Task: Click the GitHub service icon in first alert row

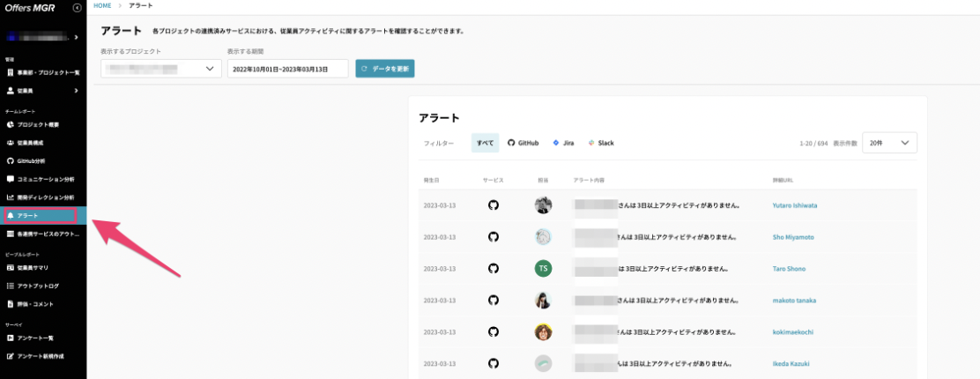Action: (x=494, y=204)
